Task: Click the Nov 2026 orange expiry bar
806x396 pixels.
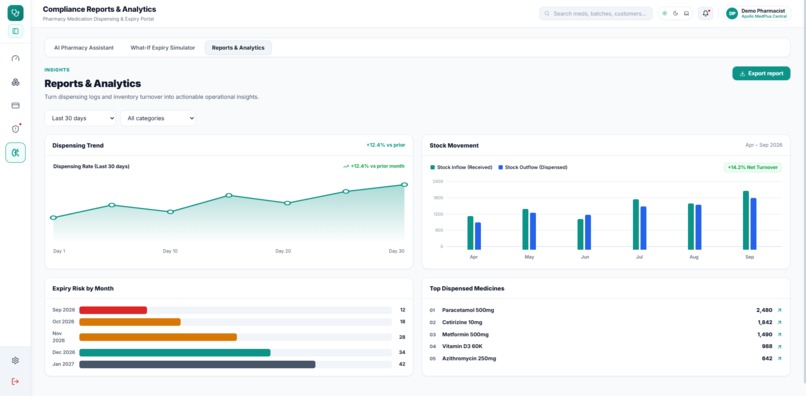Action: [x=158, y=337]
